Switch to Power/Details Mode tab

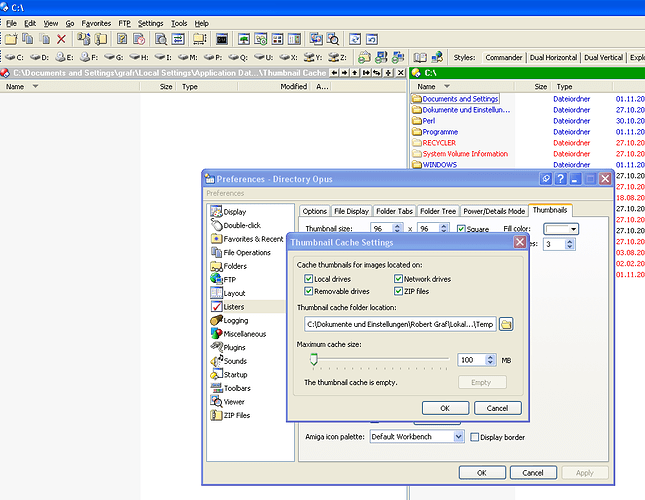(494, 211)
